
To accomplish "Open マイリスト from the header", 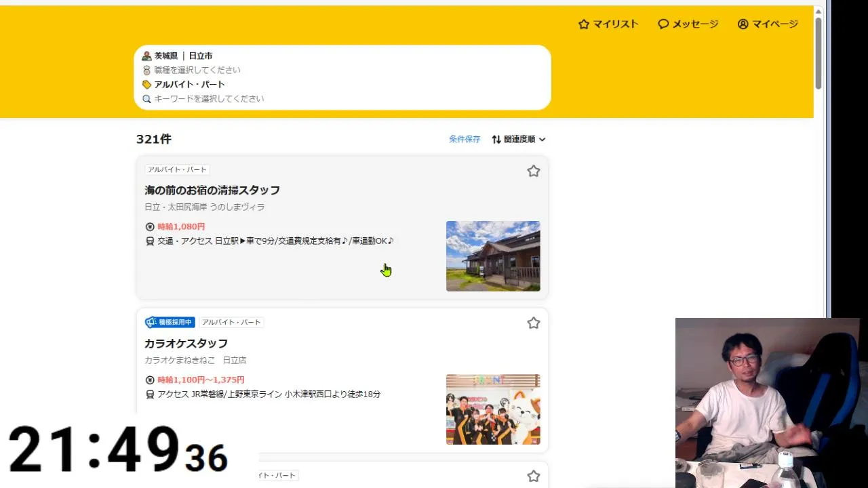I will coord(608,24).
